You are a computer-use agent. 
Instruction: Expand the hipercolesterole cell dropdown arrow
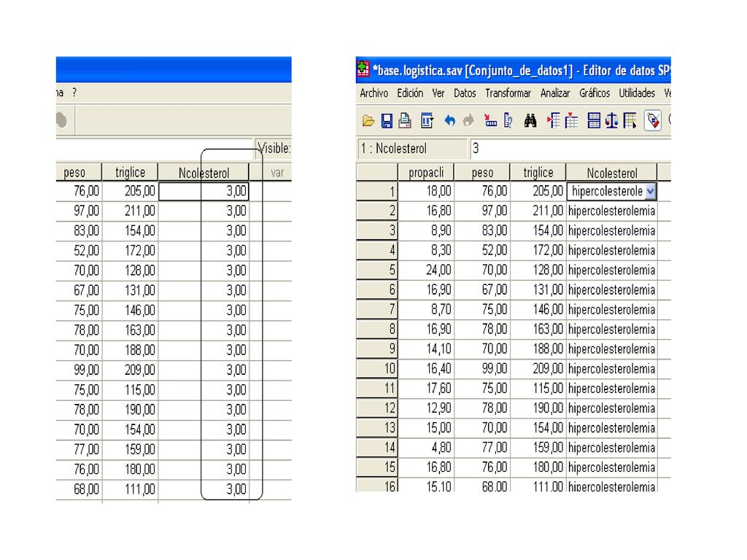point(650,192)
